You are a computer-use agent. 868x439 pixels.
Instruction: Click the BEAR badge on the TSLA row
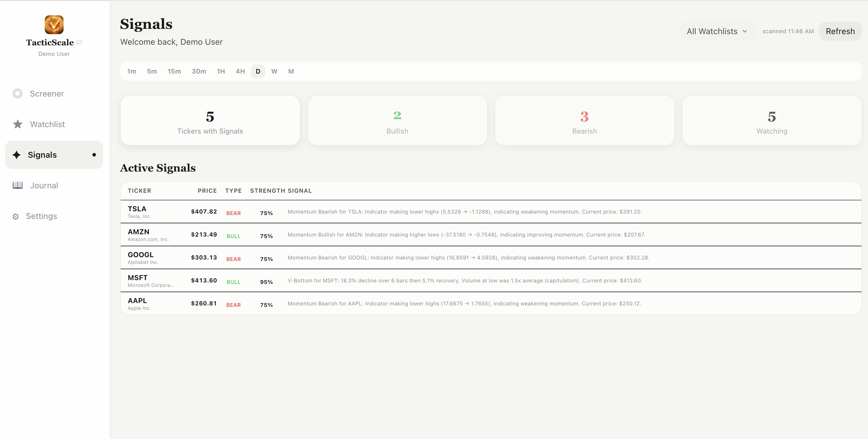tap(234, 213)
